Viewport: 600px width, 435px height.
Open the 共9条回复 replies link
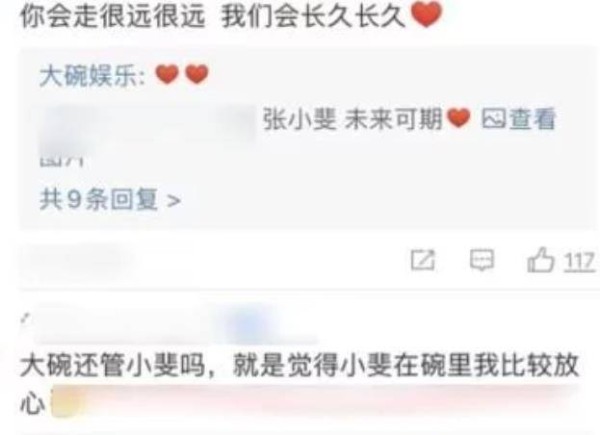110,200
